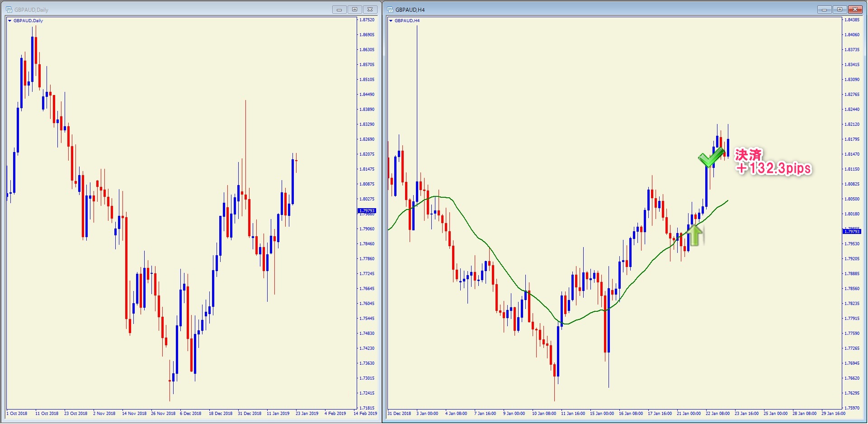Restore the GBPAUD,Daily chart window

354,10
